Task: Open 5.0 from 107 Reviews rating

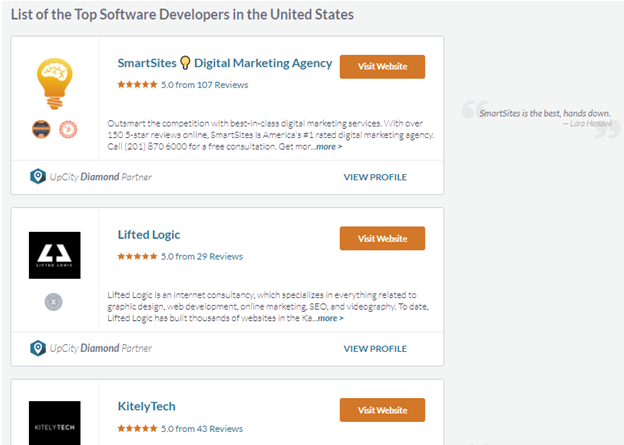Action: (x=204, y=85)
